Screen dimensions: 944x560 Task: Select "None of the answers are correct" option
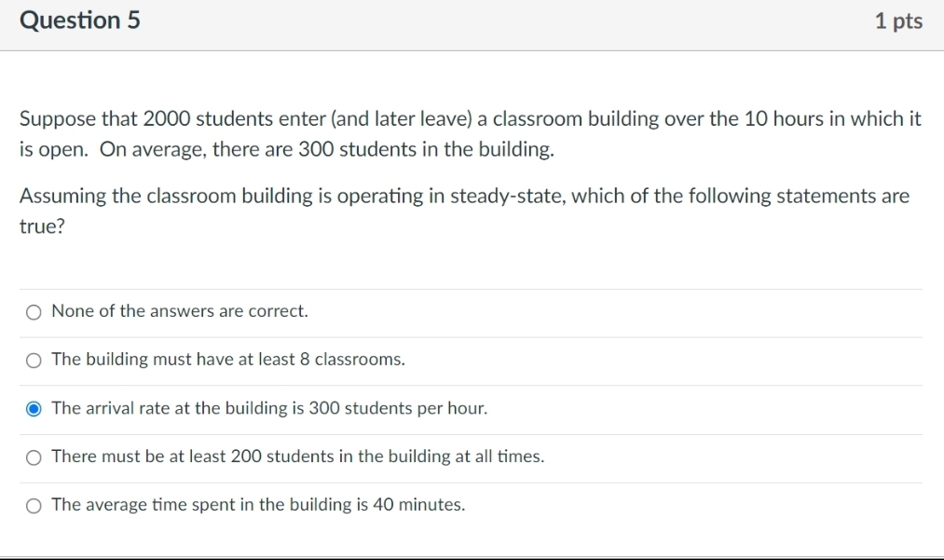[x=34, y=311]
